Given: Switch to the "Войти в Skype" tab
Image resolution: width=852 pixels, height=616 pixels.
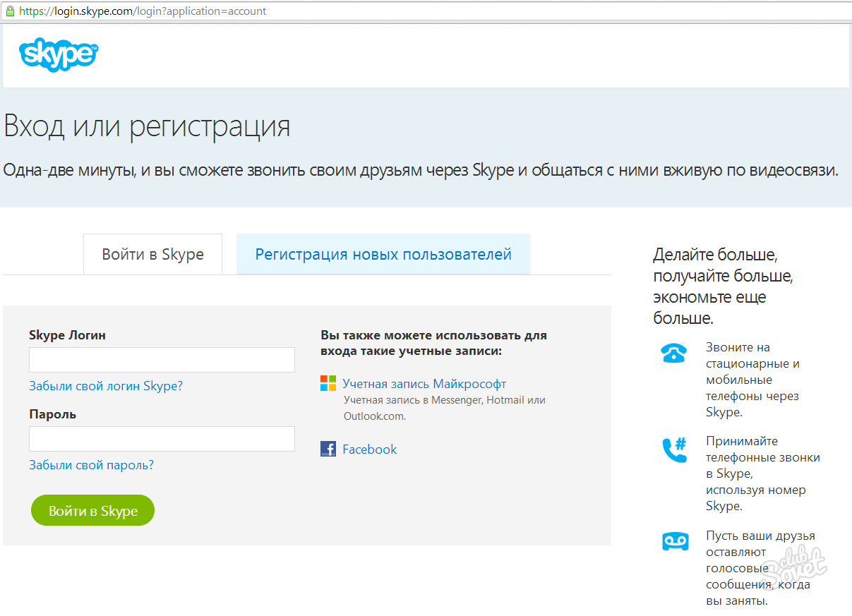Looking at the screenshot, I should (152, 254).
